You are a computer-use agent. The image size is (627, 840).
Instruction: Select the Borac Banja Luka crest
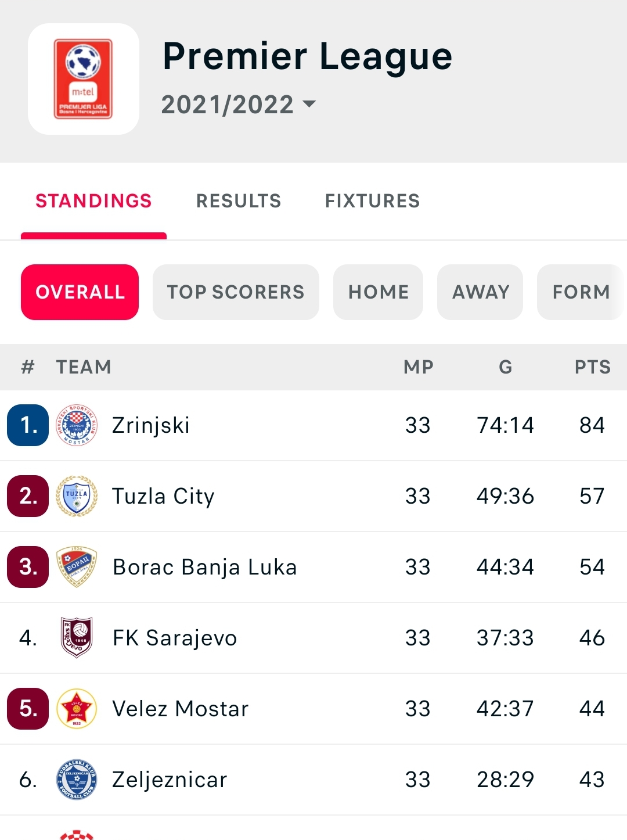pos(77,567)
